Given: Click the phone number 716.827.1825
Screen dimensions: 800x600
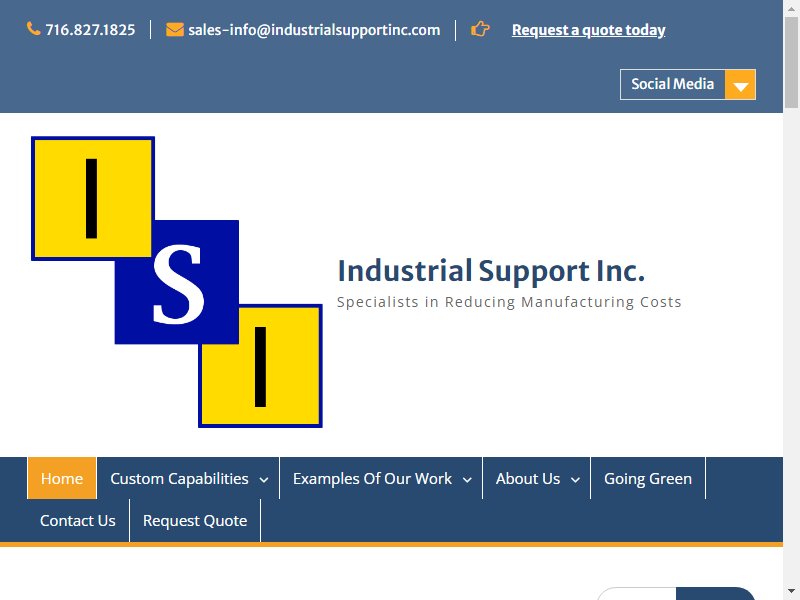Looking at the screenshot, I should click(90, 30).
